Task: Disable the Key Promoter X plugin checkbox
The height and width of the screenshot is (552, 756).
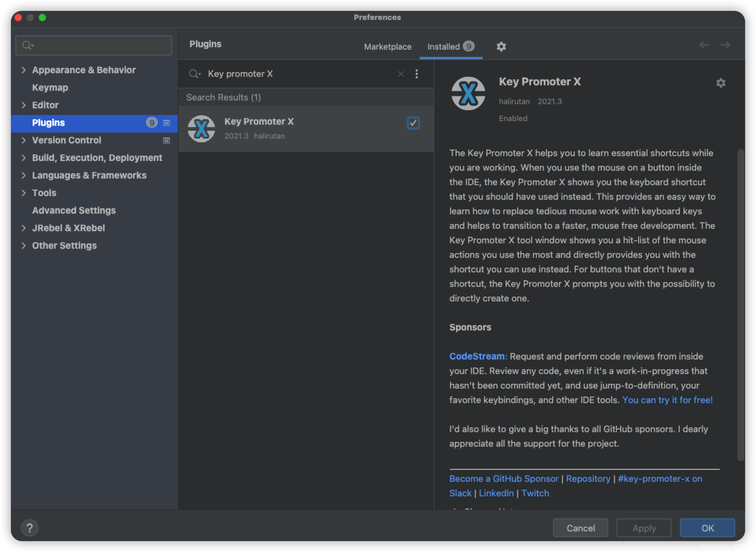Action: click(x=413, y=123)
